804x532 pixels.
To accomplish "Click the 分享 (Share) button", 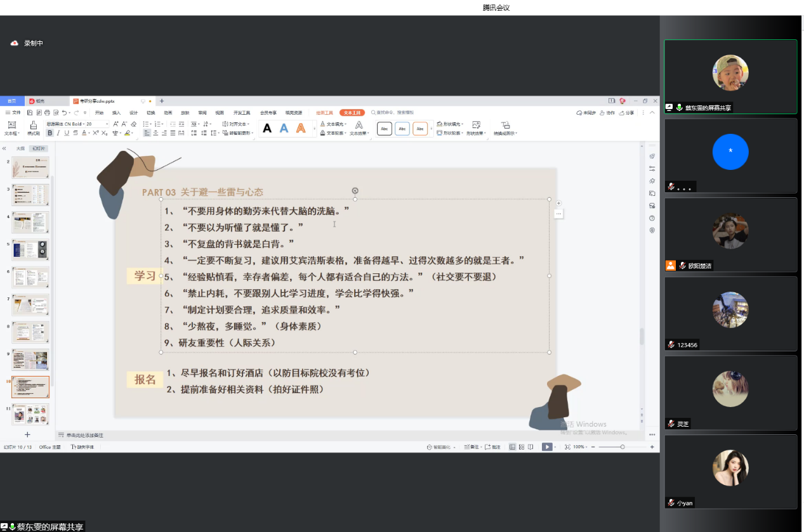I will tap(626, 112).
